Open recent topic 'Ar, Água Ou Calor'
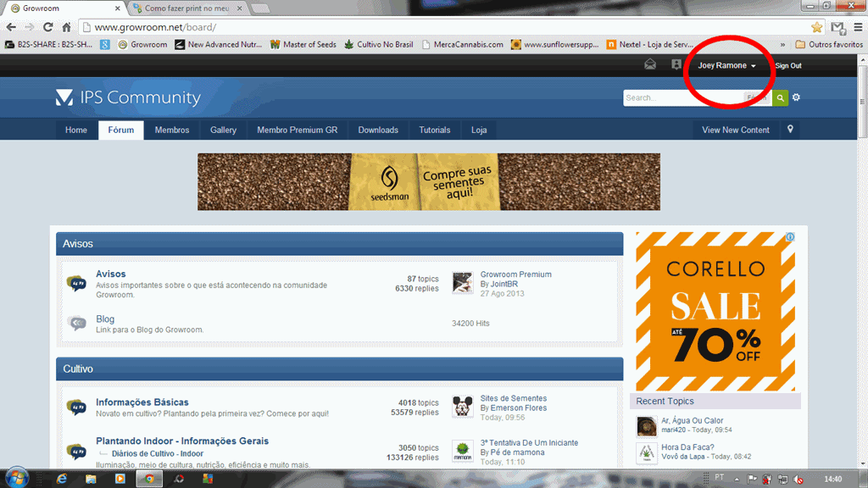 point(692,420)
